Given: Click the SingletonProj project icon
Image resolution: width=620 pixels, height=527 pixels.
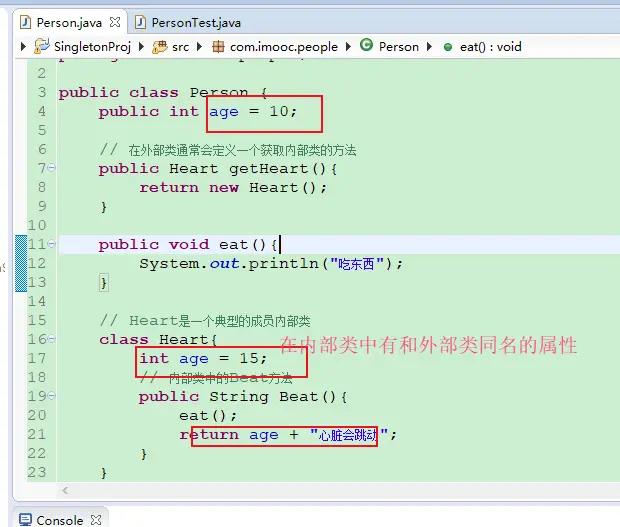Looking at the screenshot, I should point(42,46).
